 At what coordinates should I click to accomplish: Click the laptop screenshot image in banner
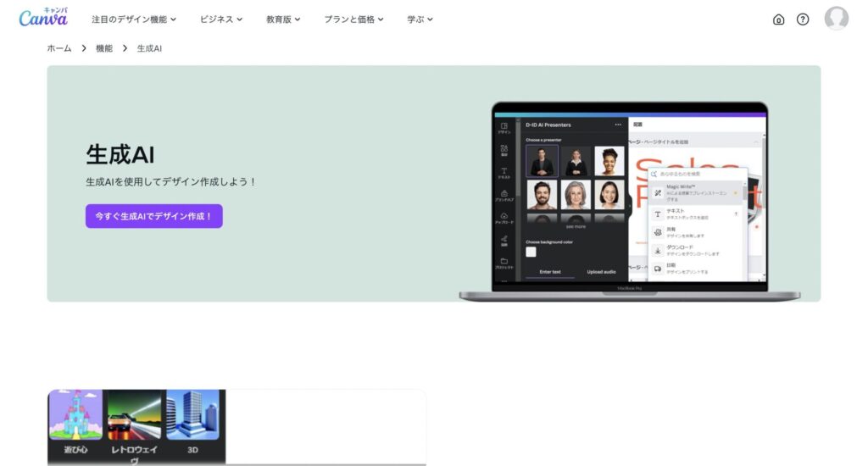630,201
